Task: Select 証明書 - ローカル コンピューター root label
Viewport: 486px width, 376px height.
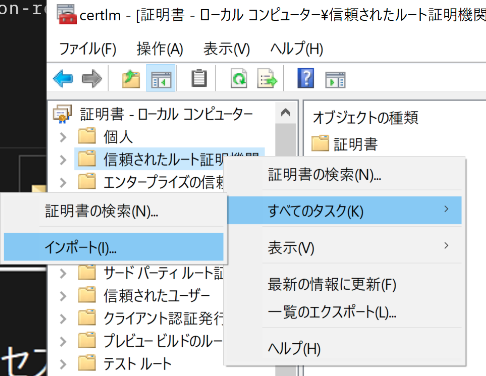Action: coord(166,114)
